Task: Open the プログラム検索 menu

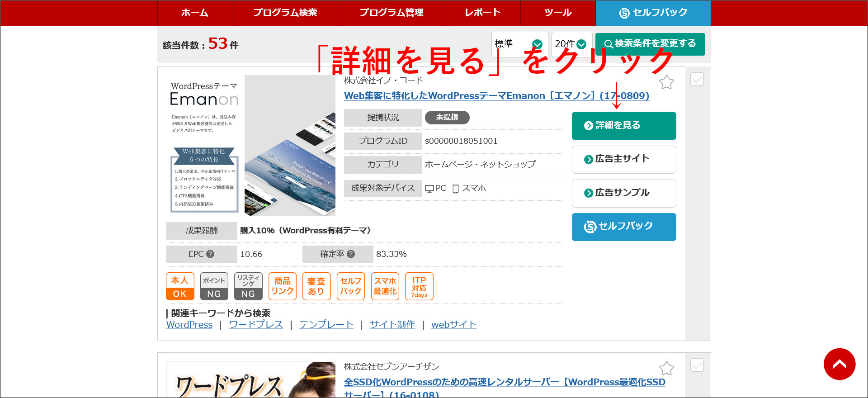Action: [285, 13]
